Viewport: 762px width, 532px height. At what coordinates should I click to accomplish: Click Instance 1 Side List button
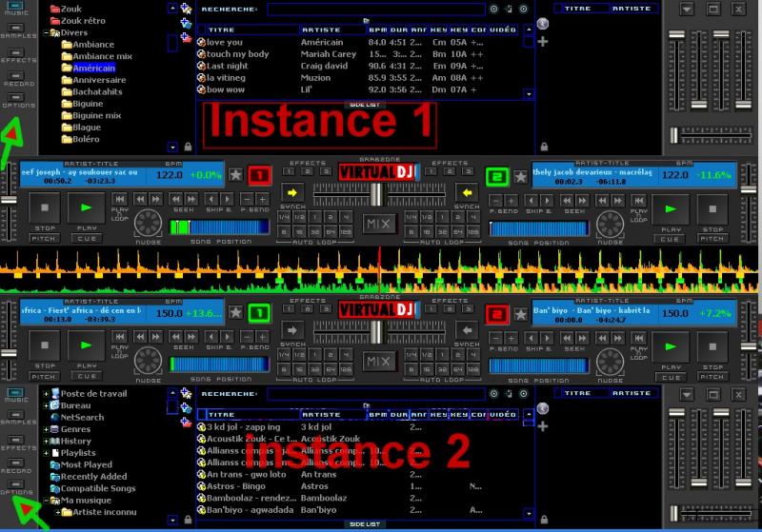tap(365, 105)
